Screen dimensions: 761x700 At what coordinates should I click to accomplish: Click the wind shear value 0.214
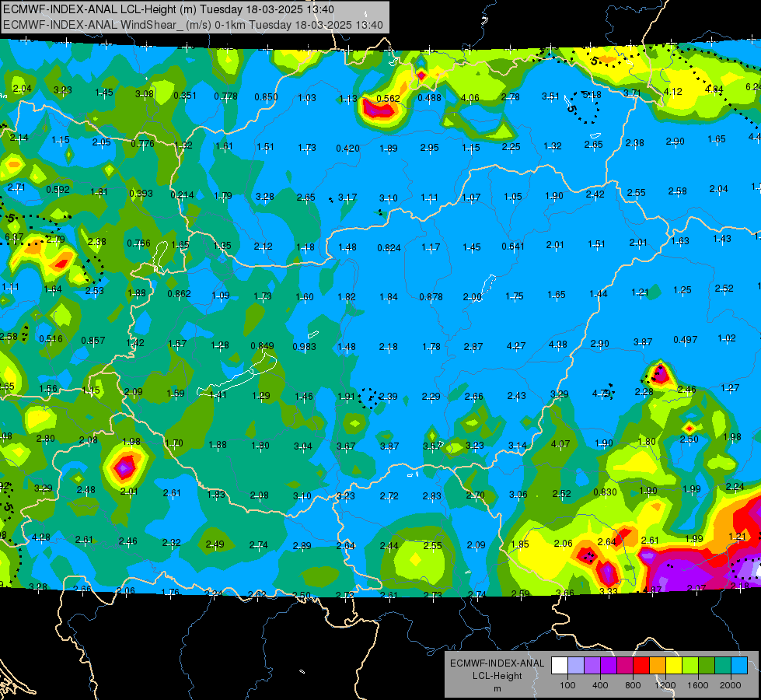pos(183,194)
